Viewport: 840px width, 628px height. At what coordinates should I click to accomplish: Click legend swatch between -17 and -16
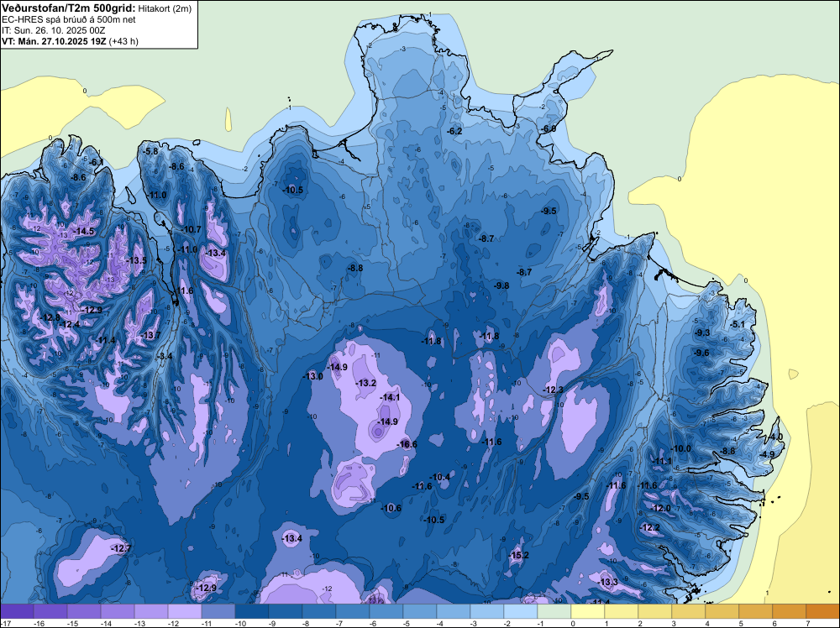(17, 611)
